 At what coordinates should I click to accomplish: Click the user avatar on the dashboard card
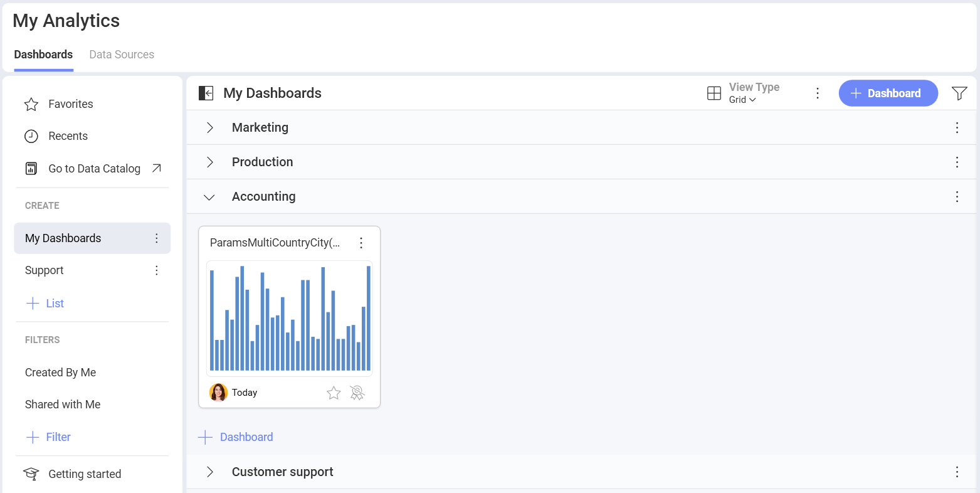pyautogui.click(x=218, y=393)
